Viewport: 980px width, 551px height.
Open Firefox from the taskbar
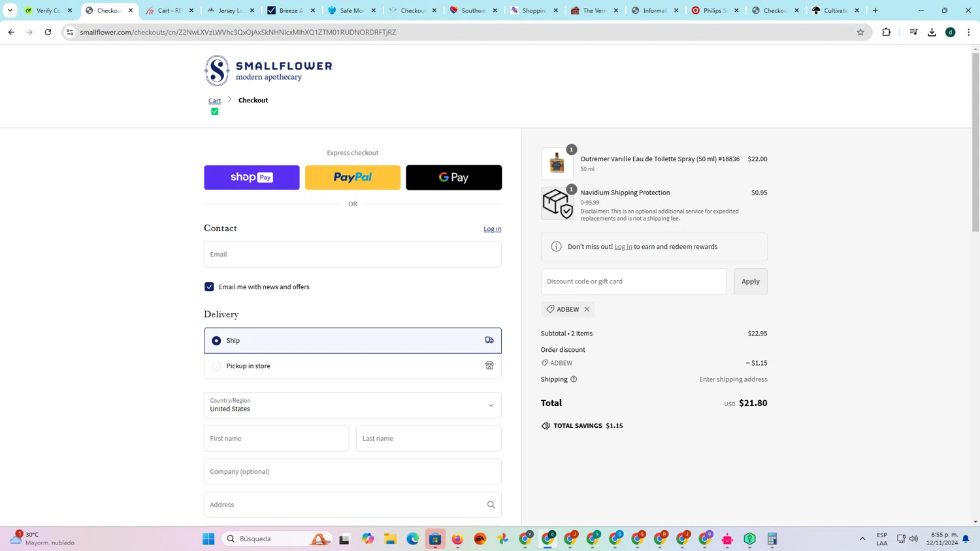457,539
